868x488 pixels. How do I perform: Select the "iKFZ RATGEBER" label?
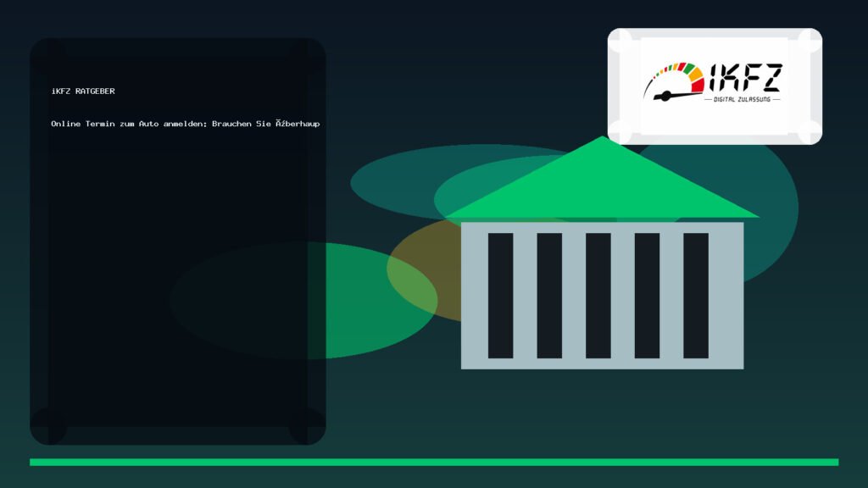pos(83,91)
